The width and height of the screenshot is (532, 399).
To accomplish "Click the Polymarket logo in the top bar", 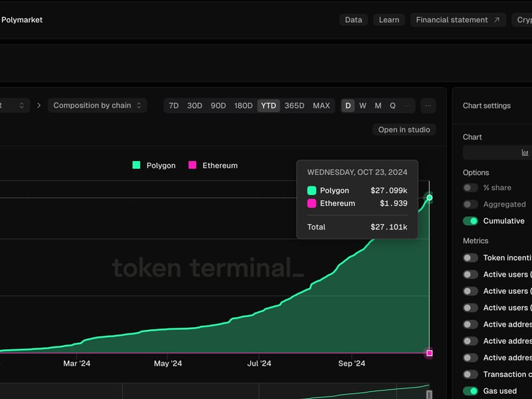I will [x=21, y=19].
